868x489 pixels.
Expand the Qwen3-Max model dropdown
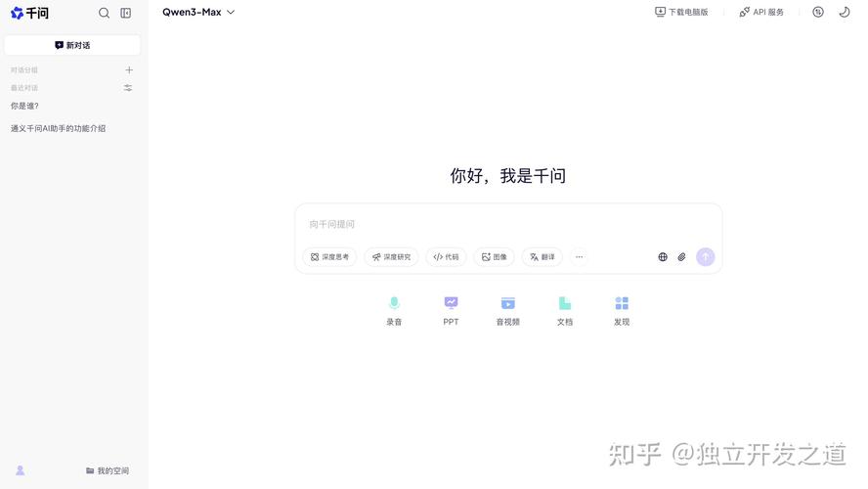(x=198, y=12)
